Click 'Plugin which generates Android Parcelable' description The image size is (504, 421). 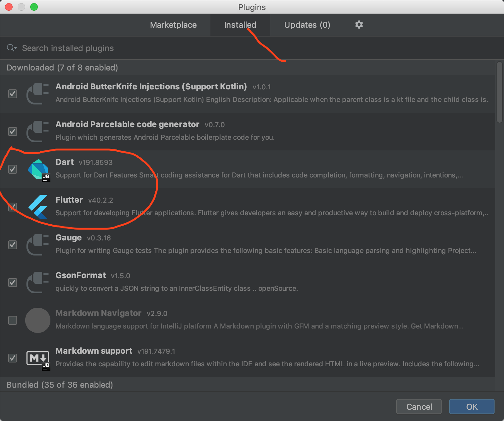[165, 137]
